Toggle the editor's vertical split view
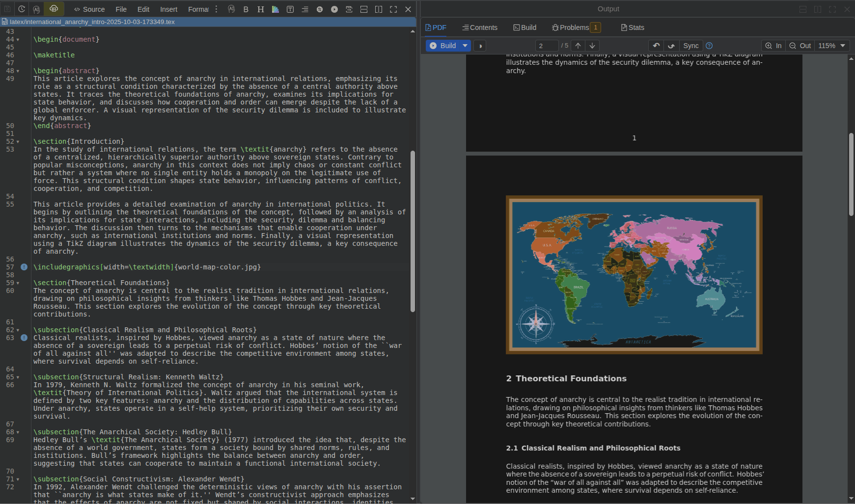Viewport: 855px width, 504px height. (x=379, y=9)
